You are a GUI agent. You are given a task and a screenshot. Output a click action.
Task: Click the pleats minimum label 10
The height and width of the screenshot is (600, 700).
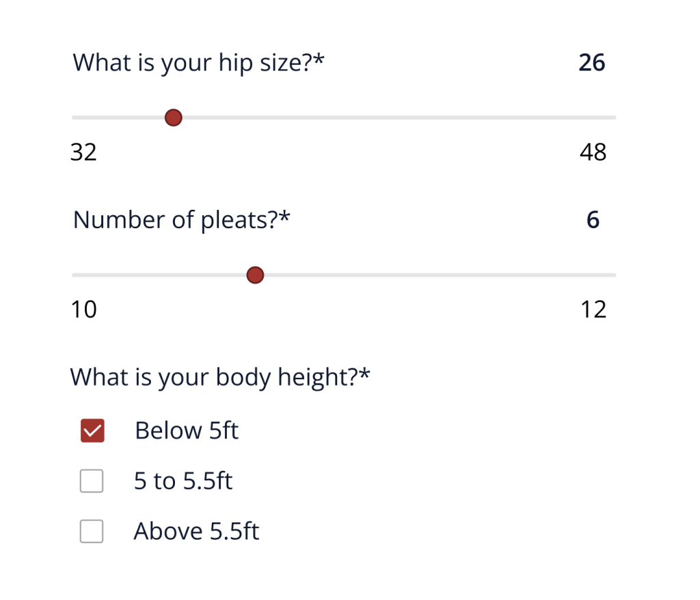(x=84, y=310)
